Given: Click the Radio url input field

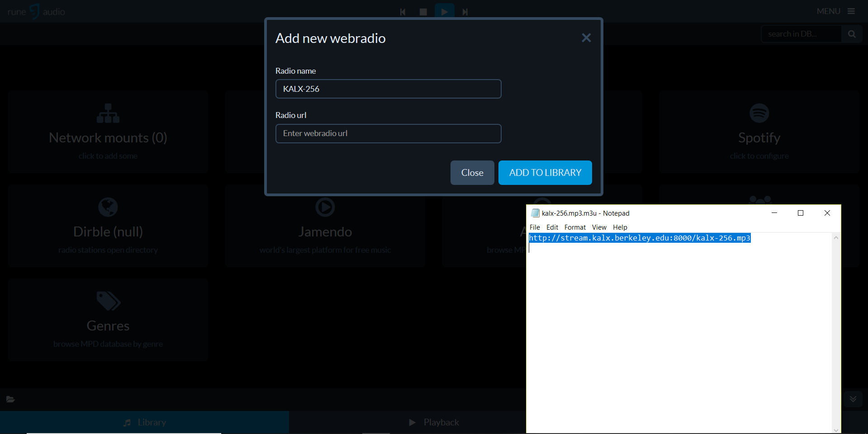Looking at the screenshot, I should (x=388, y=134).
